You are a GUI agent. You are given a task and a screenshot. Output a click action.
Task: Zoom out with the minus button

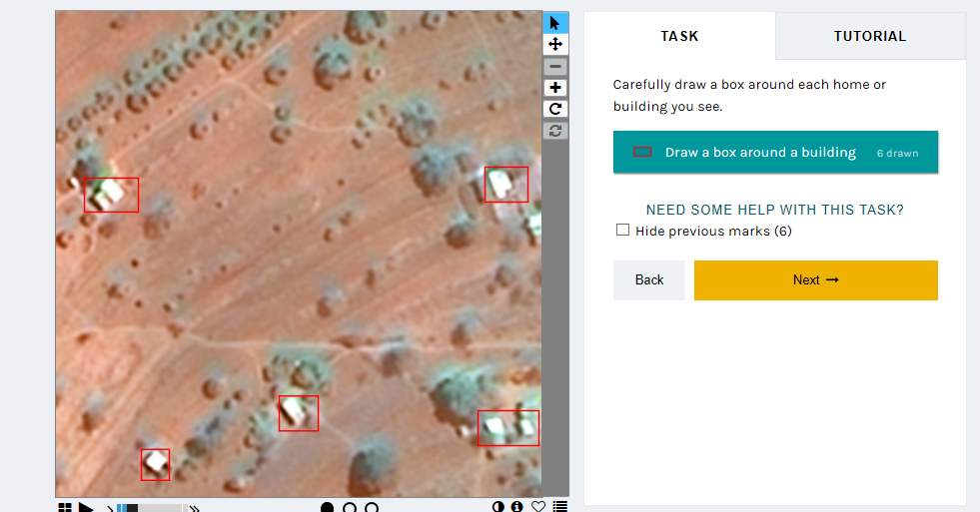tap(555, 66)
